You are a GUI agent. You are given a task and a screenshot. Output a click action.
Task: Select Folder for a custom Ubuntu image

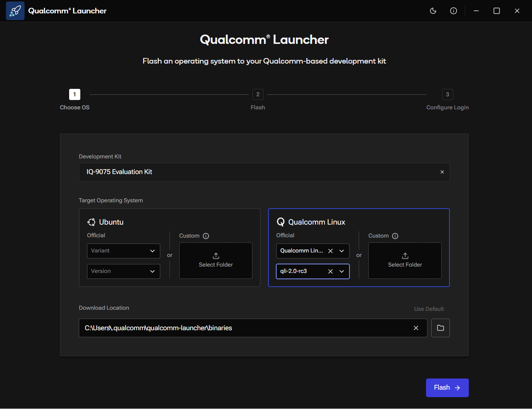tap(216, 261)
